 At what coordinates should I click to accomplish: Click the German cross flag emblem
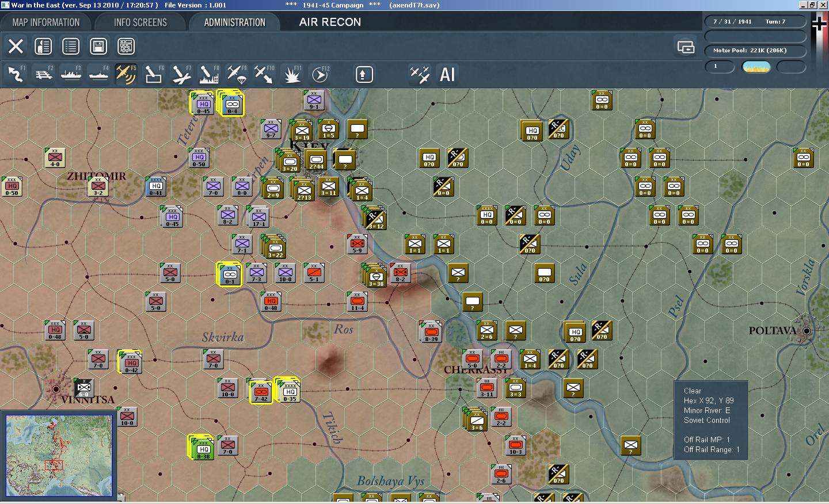point(819,24)
